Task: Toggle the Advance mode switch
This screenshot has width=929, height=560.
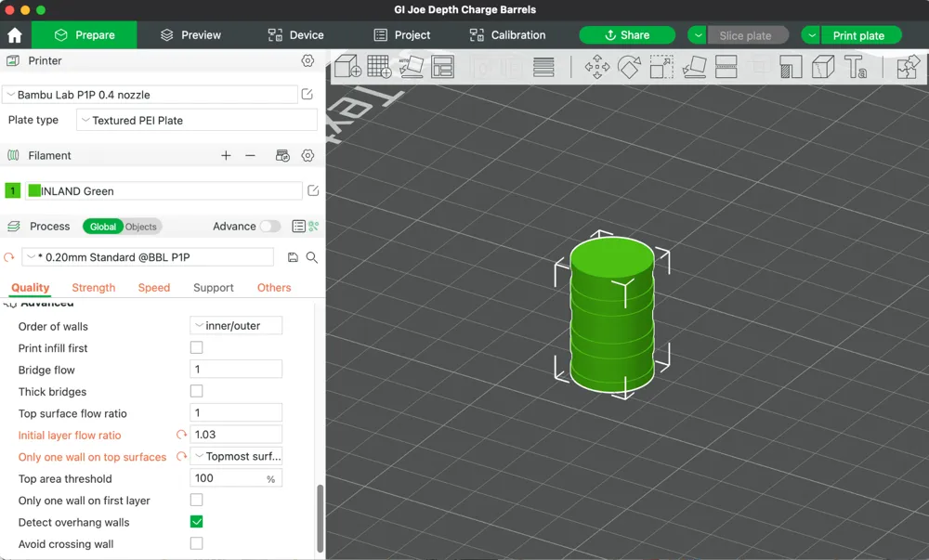Action: (269, 227)
